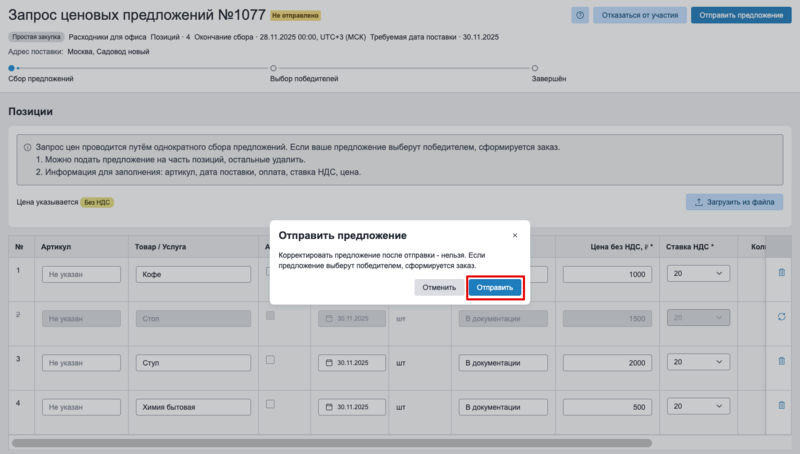Image resolution: width=800 pixels, height=454 pixels.
Task: Toggle the checkbox in the Стол row
Action: (270, 316)
